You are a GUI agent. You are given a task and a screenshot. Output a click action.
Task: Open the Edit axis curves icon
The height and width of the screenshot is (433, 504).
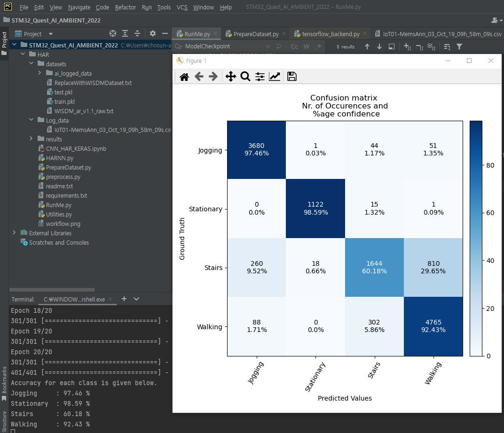(275, 77)
